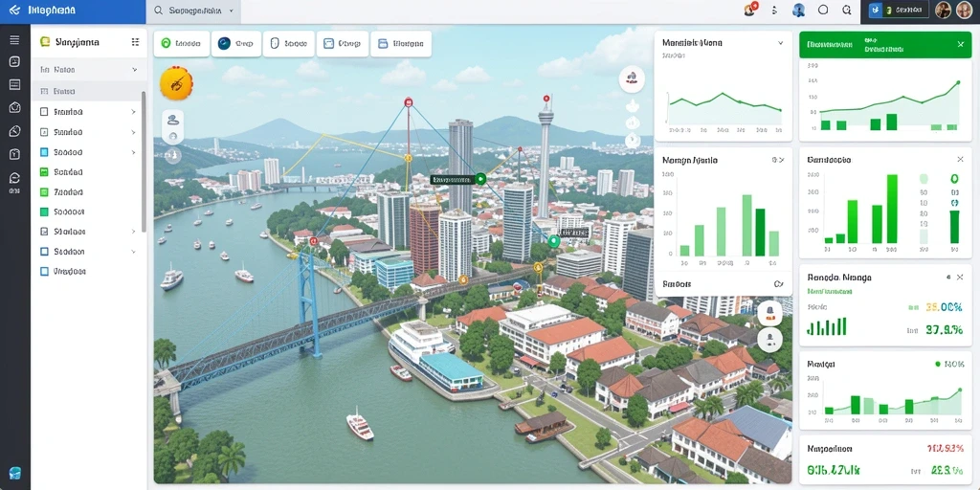The width and height of the screenshot is (980, 490).
Task: Toggle the light blue filled checkbox in layer list
Action: click(44, 152)
